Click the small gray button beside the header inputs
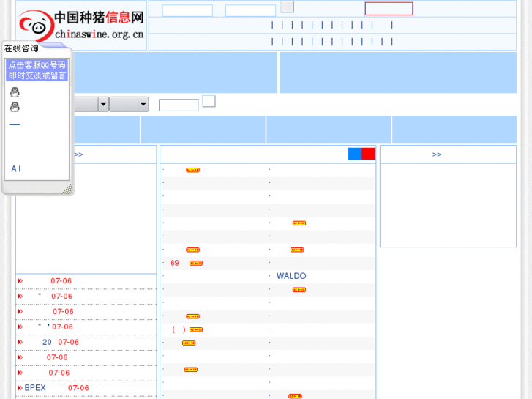 coord(288,7)
